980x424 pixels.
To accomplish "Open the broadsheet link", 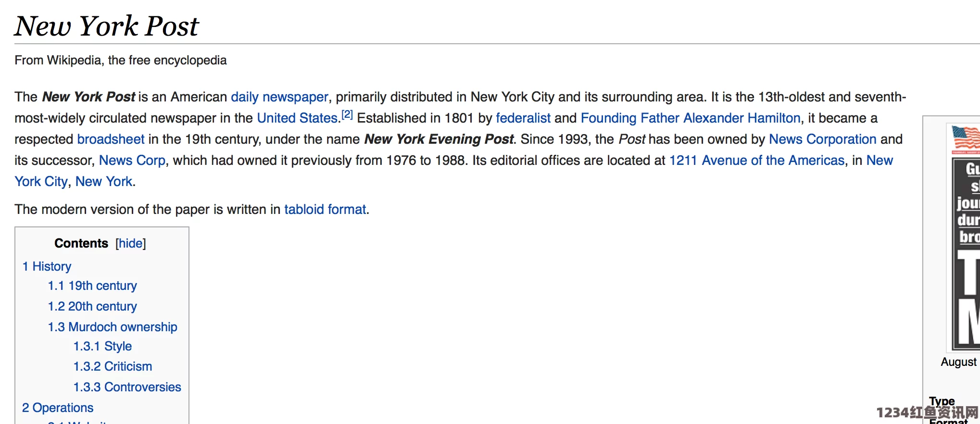I will [111, 139].
